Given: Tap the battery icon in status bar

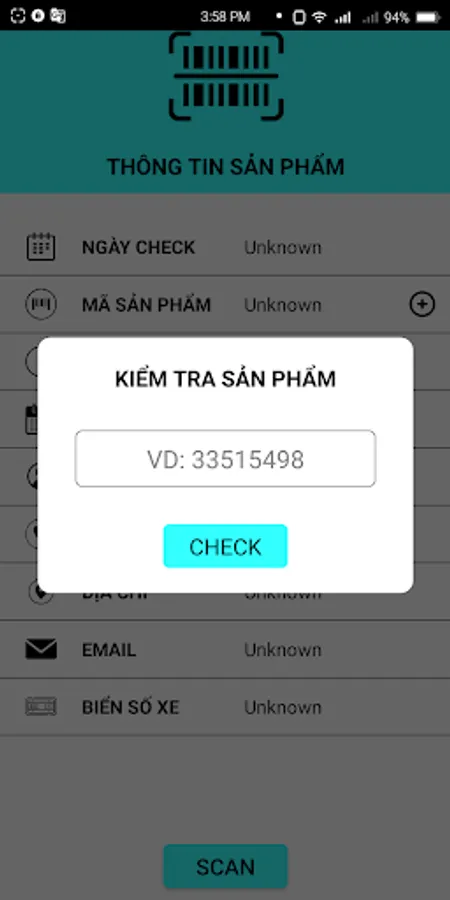Looking at the screenshot, I should [428, 17].
